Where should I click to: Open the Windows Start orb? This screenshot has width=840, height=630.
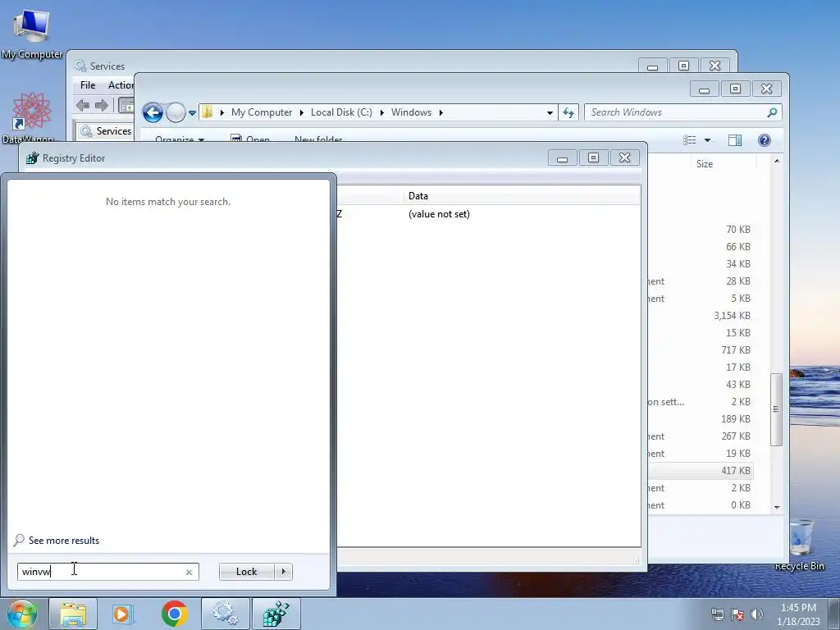tap(22, 614)
